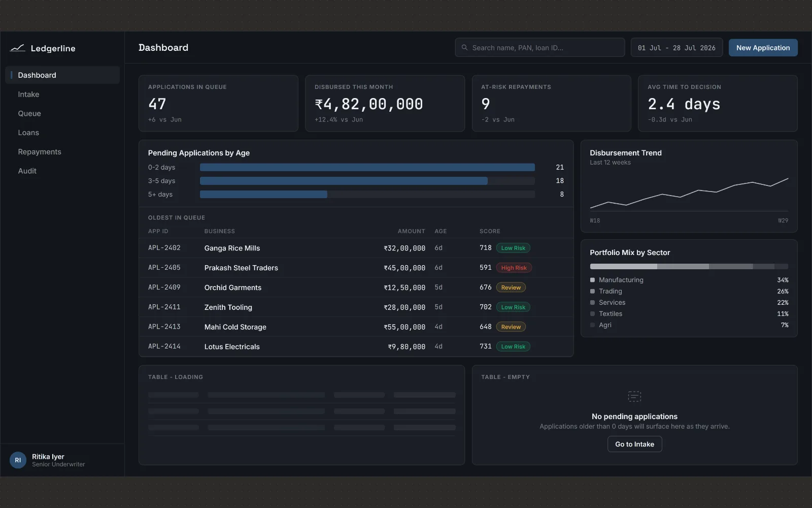Select Orchid Garments business name
The height and width of the screenshot is (508, 812).
pos(233,288)
